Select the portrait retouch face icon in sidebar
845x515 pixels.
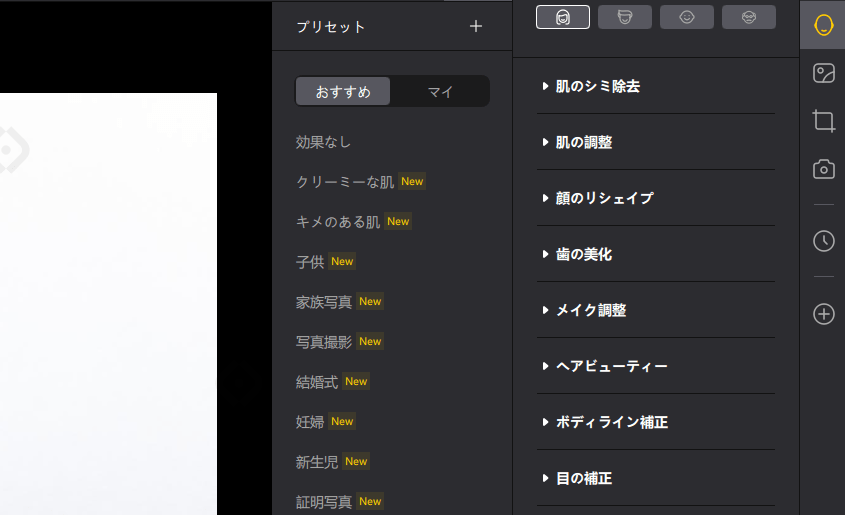coord(823,25)
